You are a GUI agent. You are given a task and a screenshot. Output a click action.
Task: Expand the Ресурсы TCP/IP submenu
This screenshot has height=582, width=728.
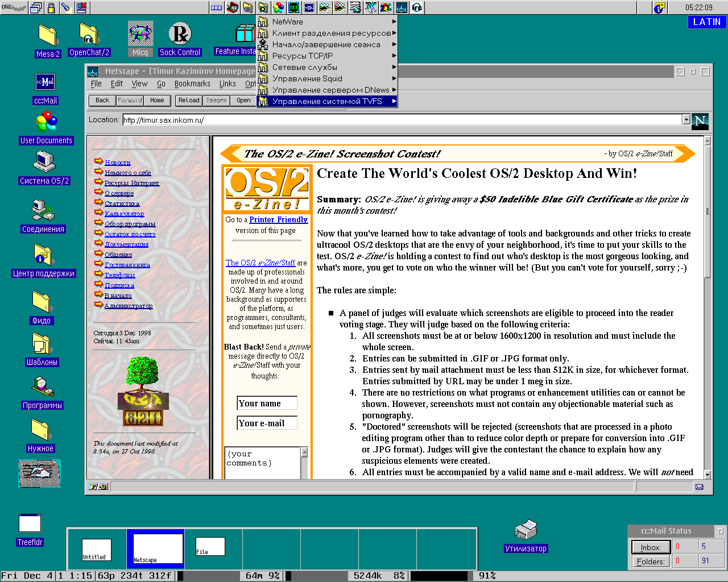[327, 56]
